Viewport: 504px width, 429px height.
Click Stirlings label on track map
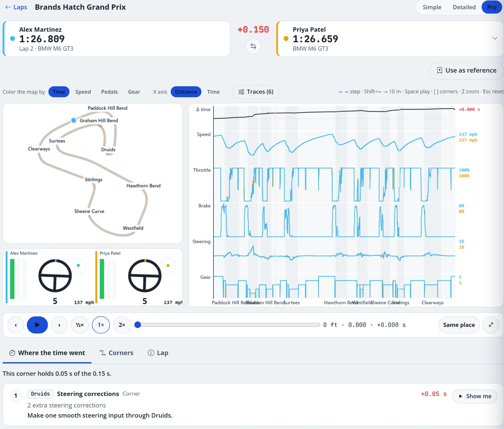[94, 179]
